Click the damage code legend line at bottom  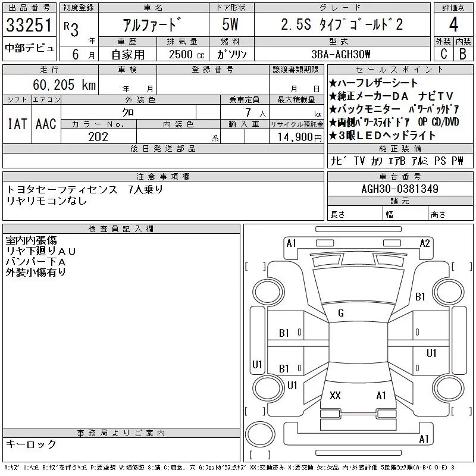pos(229,468)
